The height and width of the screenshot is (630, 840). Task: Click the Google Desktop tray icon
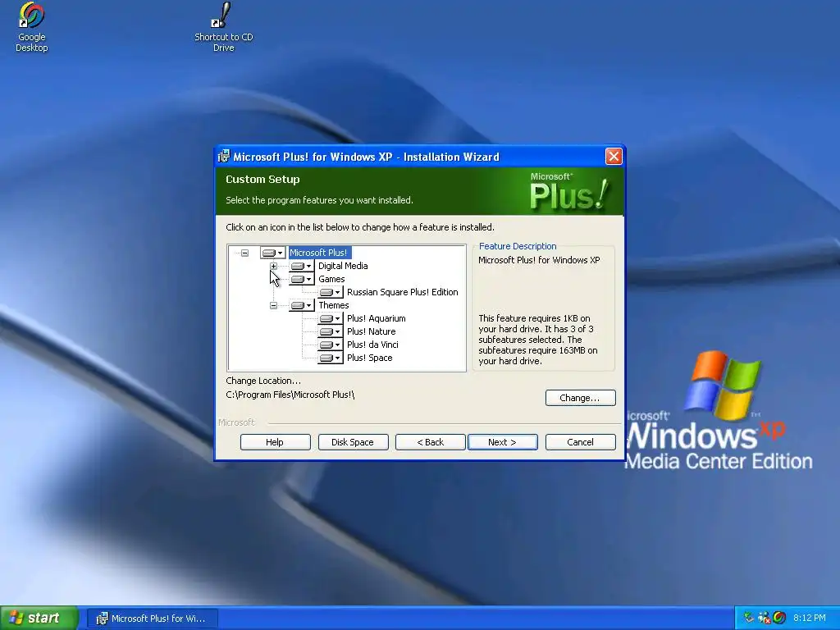779,618
